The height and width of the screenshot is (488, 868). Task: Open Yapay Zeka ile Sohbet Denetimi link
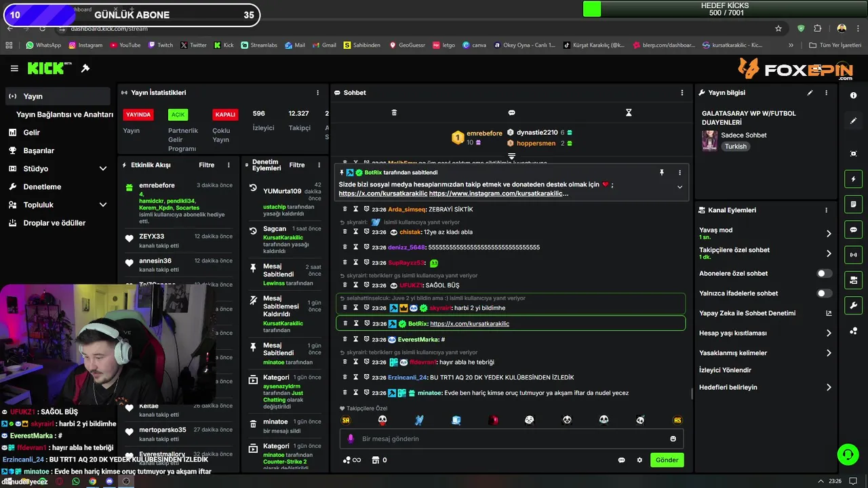click(x=765, y=314)
